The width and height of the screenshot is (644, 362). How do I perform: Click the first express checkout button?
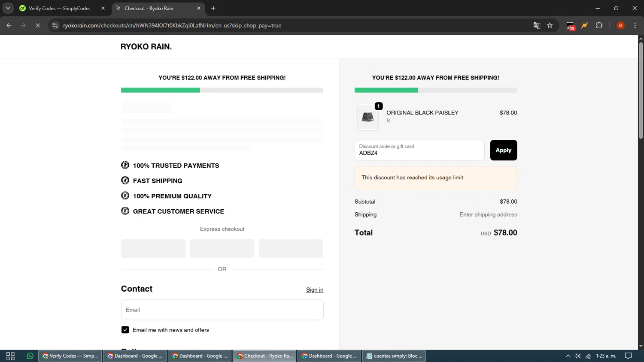pyautogui.click(x=153, y=248)
